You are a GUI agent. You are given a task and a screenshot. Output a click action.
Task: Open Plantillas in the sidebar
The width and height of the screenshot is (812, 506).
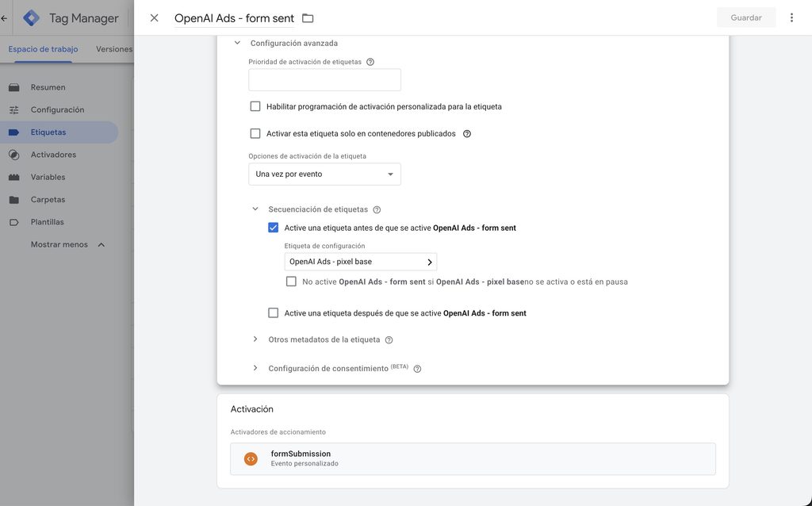47,222
